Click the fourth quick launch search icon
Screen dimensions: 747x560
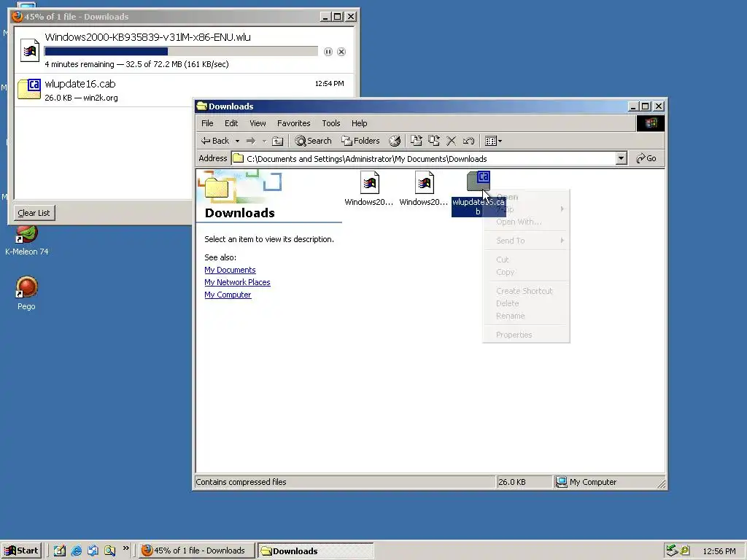coord(109,551)
